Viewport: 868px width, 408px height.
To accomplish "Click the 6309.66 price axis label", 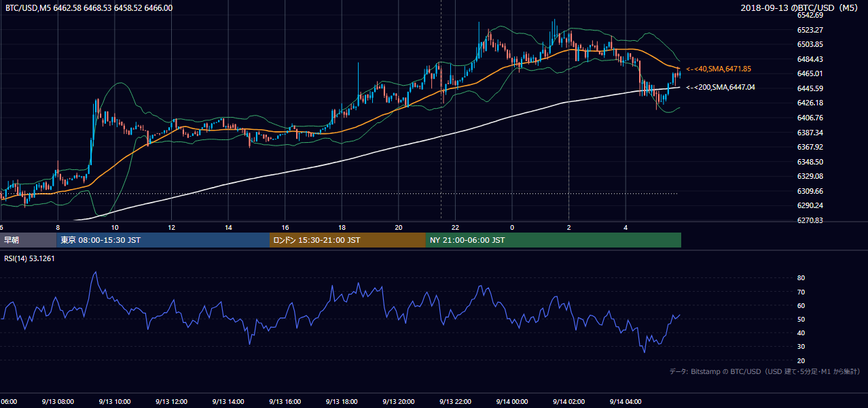I will (810, 191).
